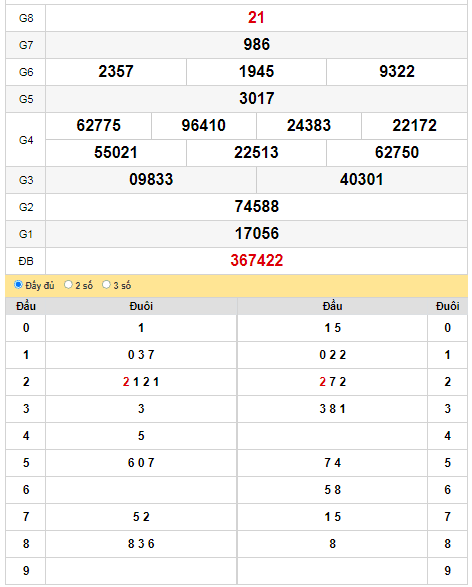Click G6 number 2357
The width and height of the screenshot is (472, 587).
(116, 72)
